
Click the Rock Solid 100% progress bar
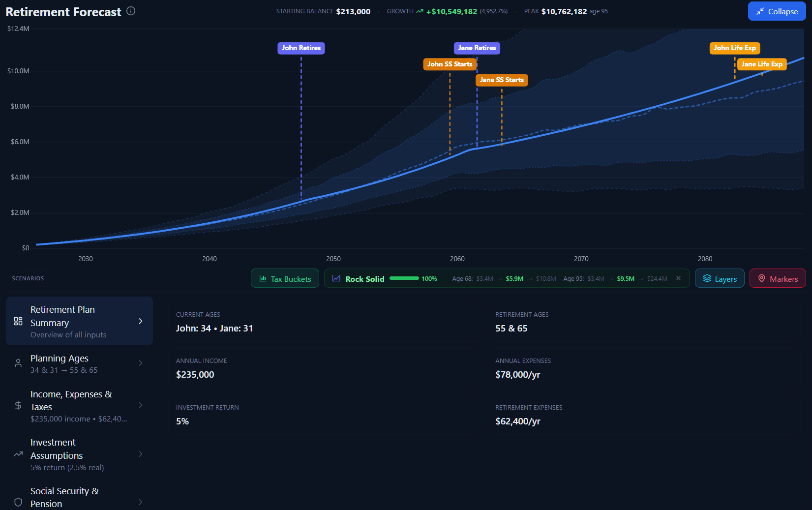pos(404,278)
